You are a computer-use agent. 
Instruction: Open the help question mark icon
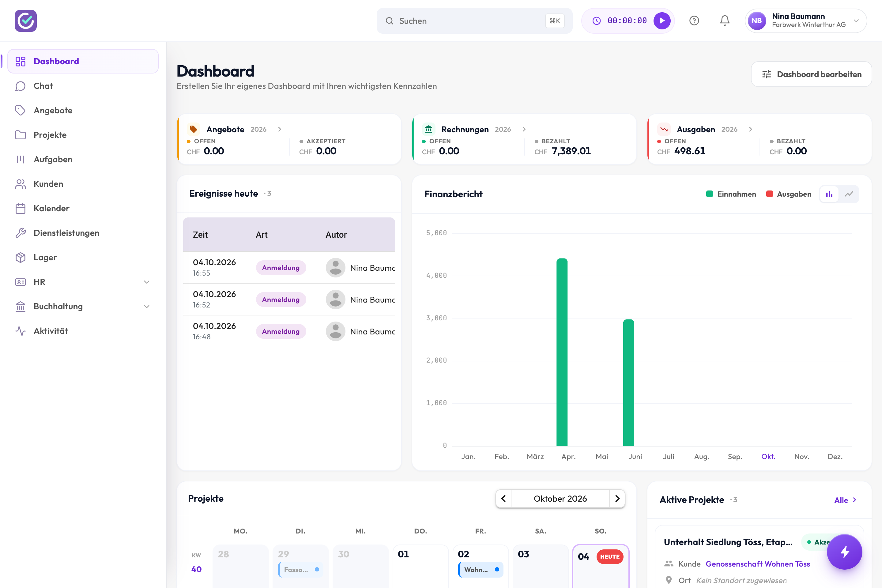(694, 21)
